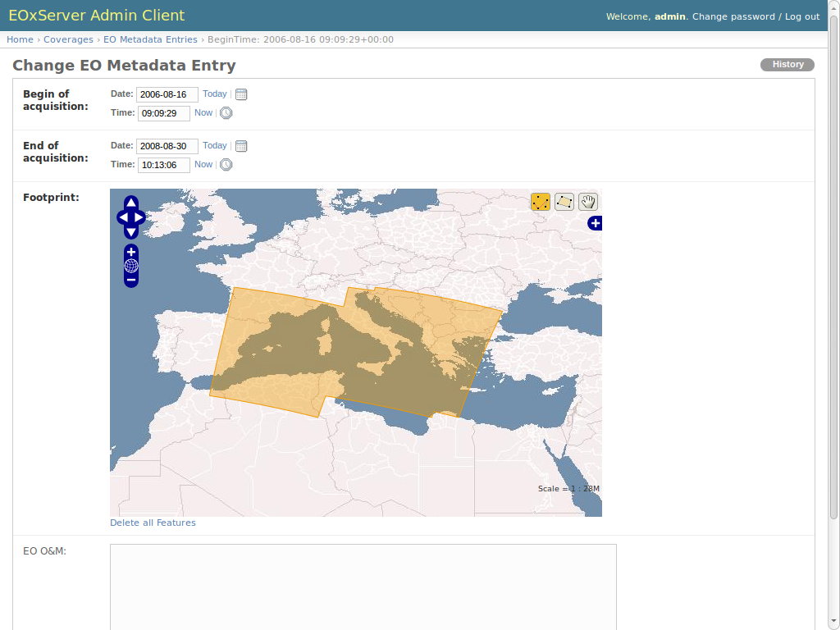Viewport: 840px width, 630px height.
Task: Click Delete all Features link
Action: (153, 523)
